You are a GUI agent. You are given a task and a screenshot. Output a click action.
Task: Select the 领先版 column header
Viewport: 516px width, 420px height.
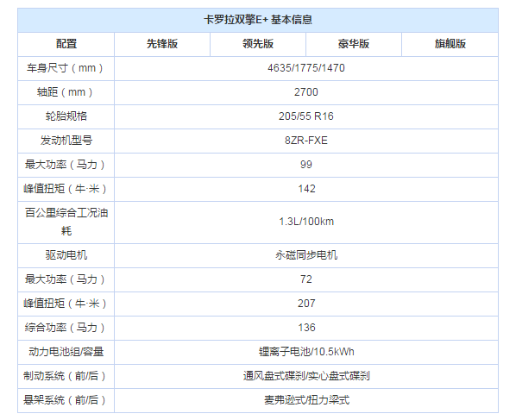(x=258, y=44)
